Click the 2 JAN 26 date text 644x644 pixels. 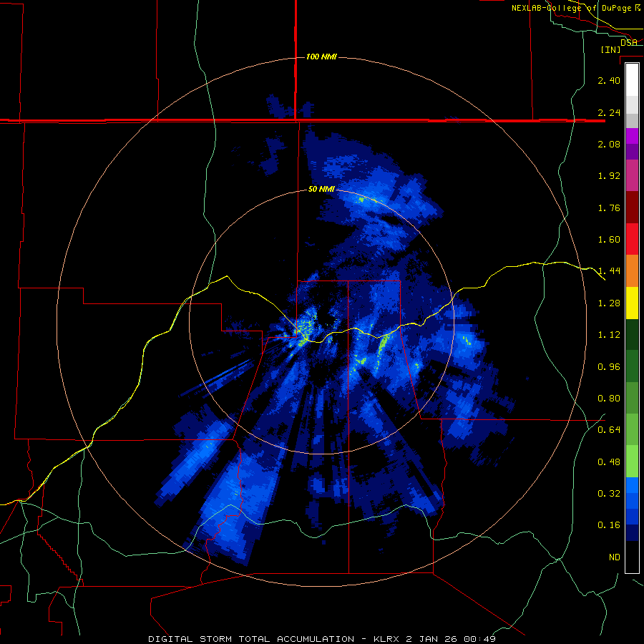pyautogui.click(x=431, y=639)
